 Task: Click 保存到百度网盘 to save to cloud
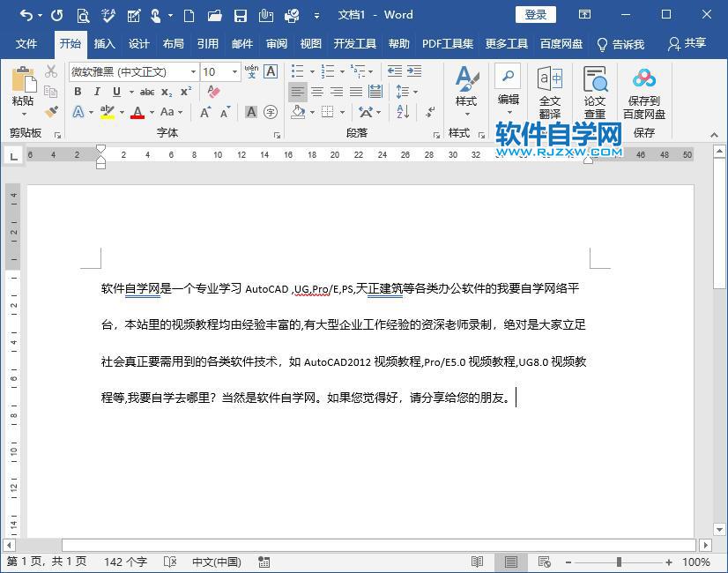643,93
